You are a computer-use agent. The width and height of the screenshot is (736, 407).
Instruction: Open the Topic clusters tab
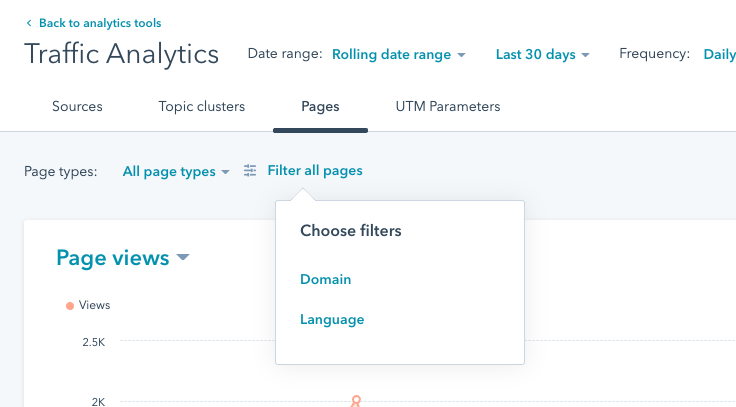click(x=201, y=106)
